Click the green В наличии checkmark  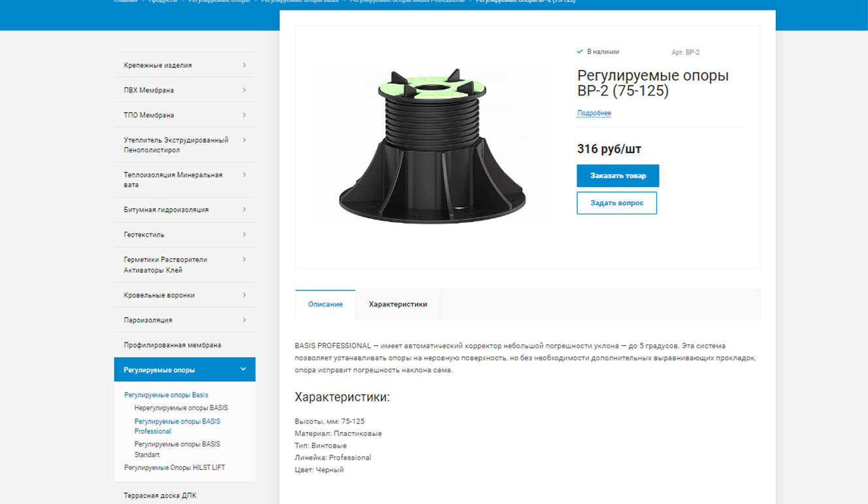pyautogui.click(x=580, y=52)
